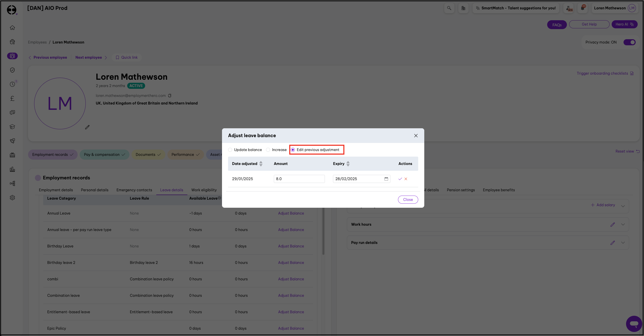The width and height of the screenshot is (644, 336).
Task: Open the Expiry calendar picker icon
Action: (x=386, y=179)
